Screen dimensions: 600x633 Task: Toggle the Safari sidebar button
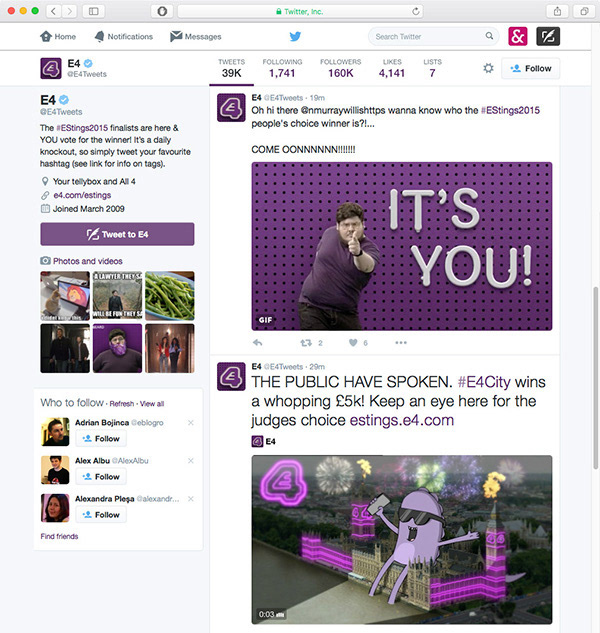(x=94, y=11)
